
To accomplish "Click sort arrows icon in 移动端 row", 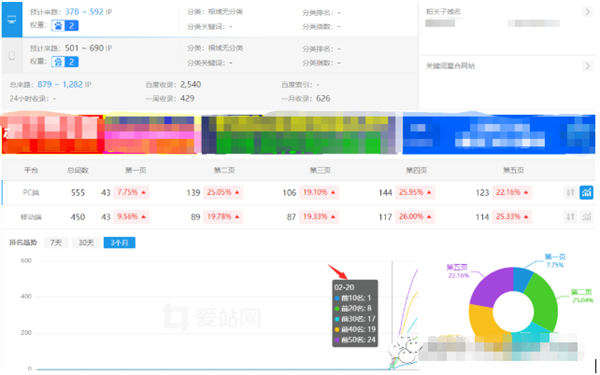I will [570, 217].
